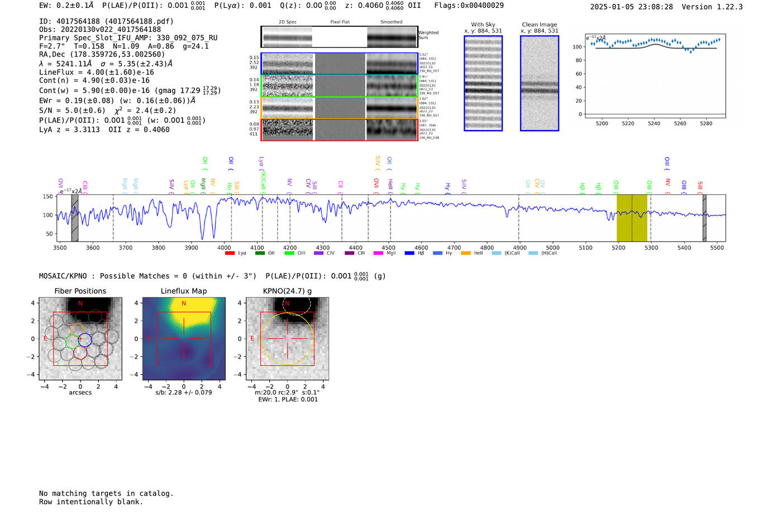Click the purple OVI line marker label
The height and width of the screenshot is (532, 782).
60,186
